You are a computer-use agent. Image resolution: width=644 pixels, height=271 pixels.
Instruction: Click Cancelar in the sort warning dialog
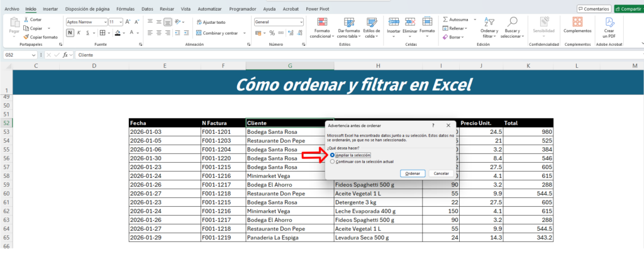coord(441,174)
